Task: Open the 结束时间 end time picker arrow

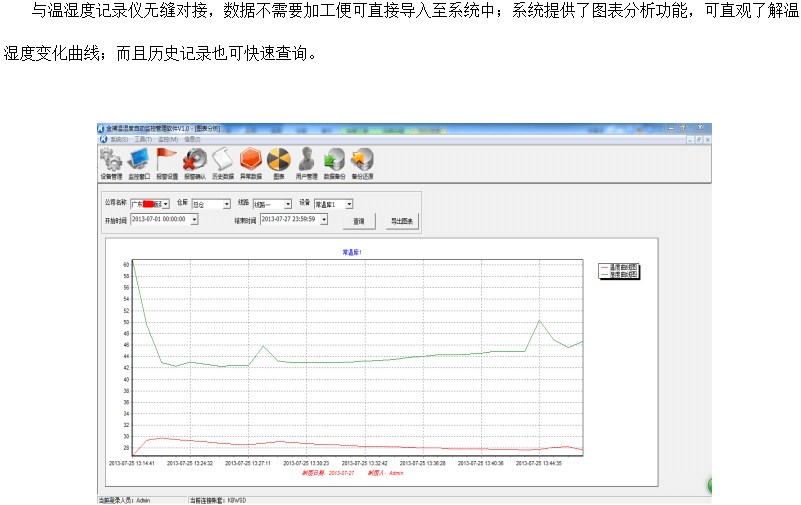Action: (x=324, y=220)
